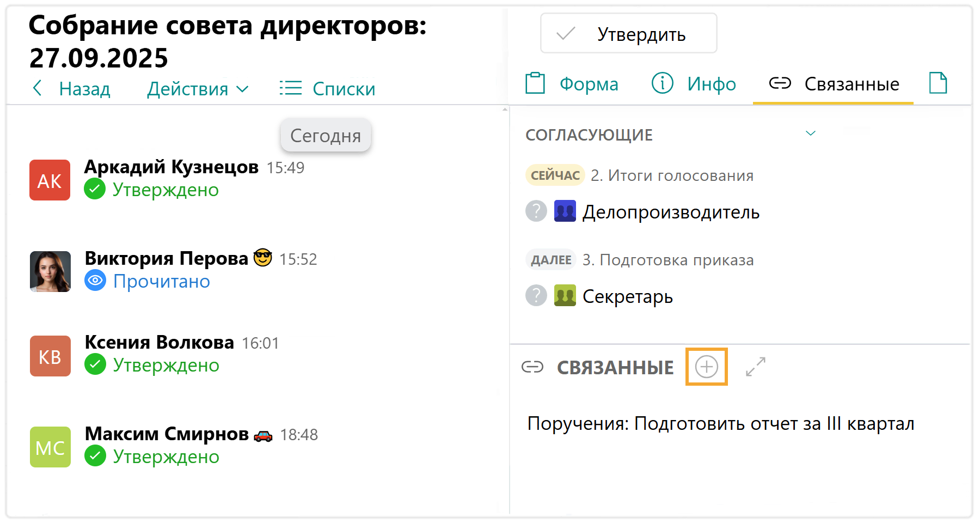The width and height of the screenshot is (980, 523).
Task: Click the green Секретарь group icon
Action: click(565, 296)
